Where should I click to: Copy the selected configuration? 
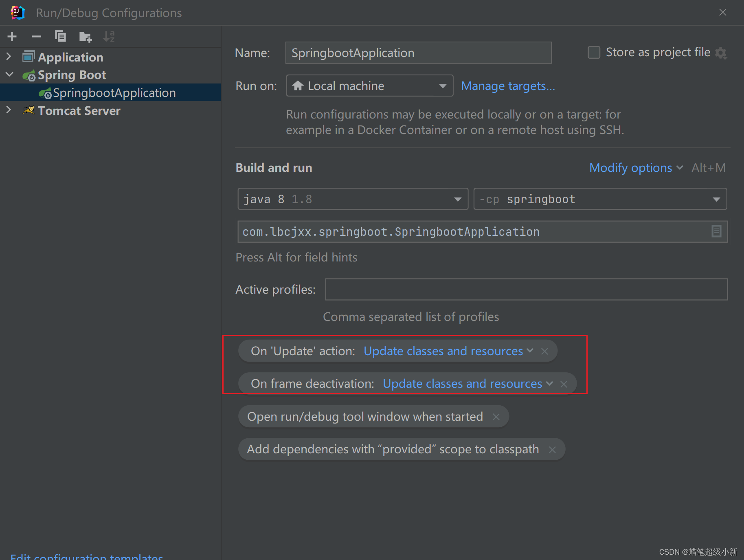click(61, 37)
